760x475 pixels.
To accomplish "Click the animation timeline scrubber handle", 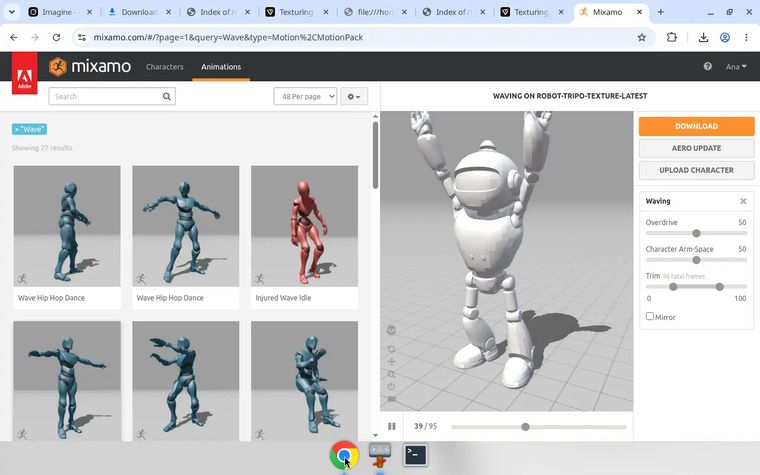I will pyautogui.click(x=525, y=427).
